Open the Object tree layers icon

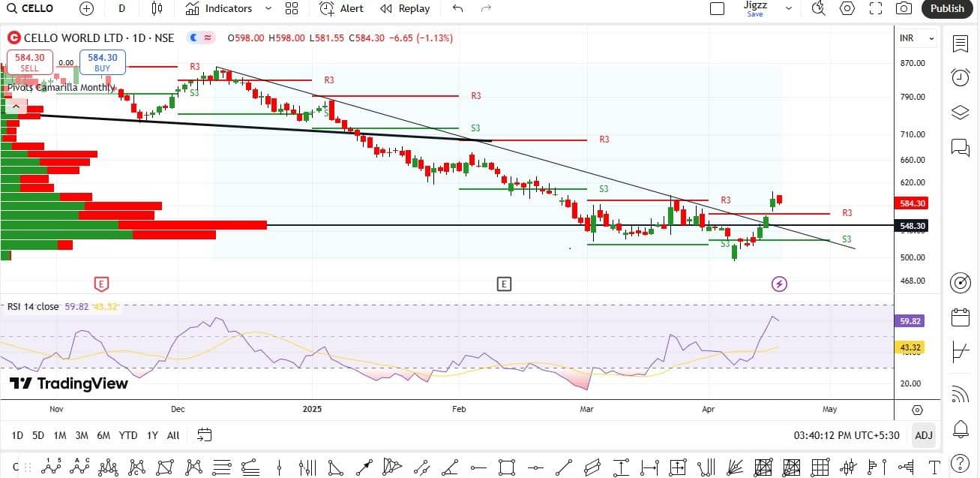pyautogui.click(x=960, y=113)
